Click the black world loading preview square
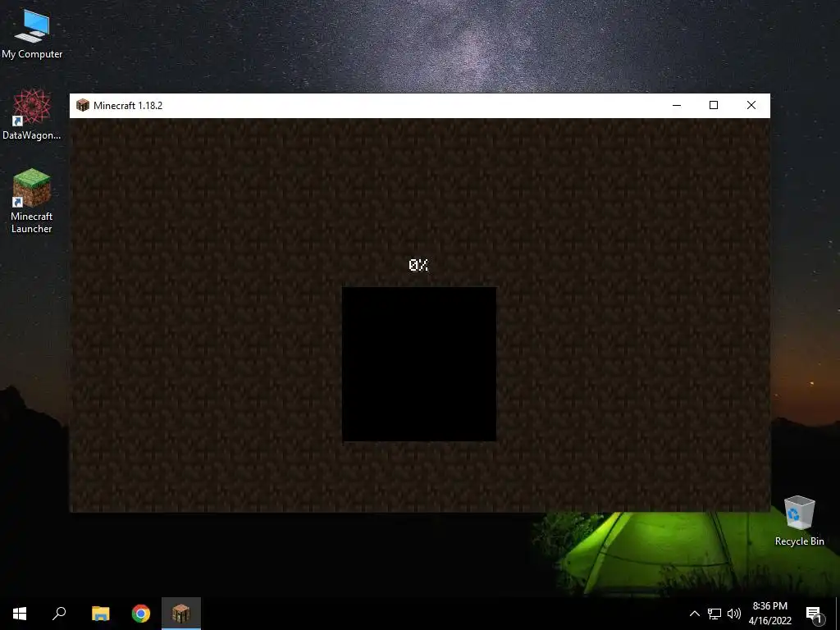This screenshot has width=840, height=630. [419, 364]
